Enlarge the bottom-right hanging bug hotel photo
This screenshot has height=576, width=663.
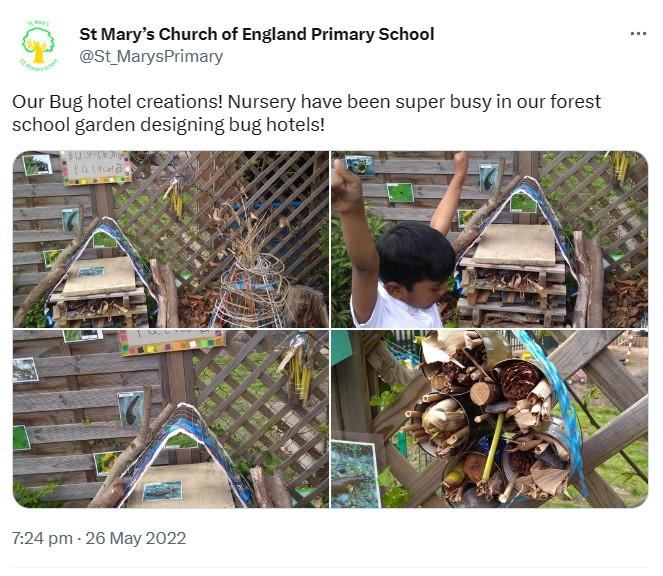(x=489, y=419)
